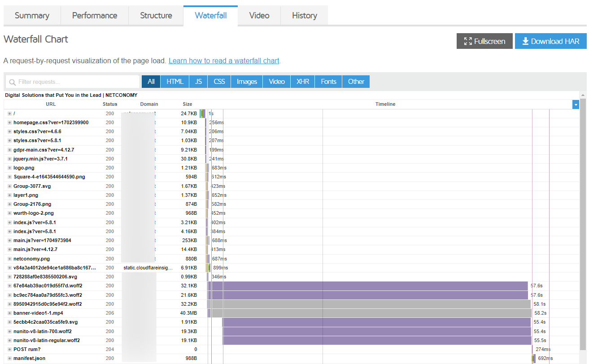
Task: Click the scrollbar up-arrow icon
Action: tap(583, 95)
